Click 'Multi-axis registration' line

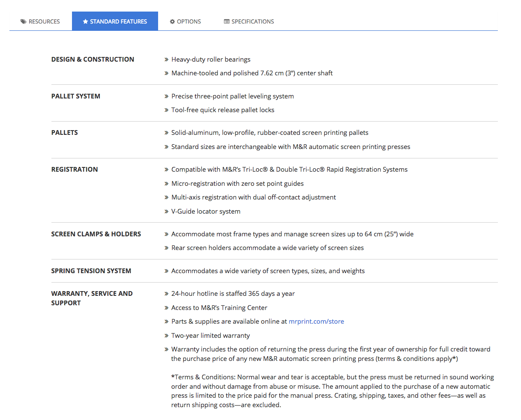click(x=254, y=197)
